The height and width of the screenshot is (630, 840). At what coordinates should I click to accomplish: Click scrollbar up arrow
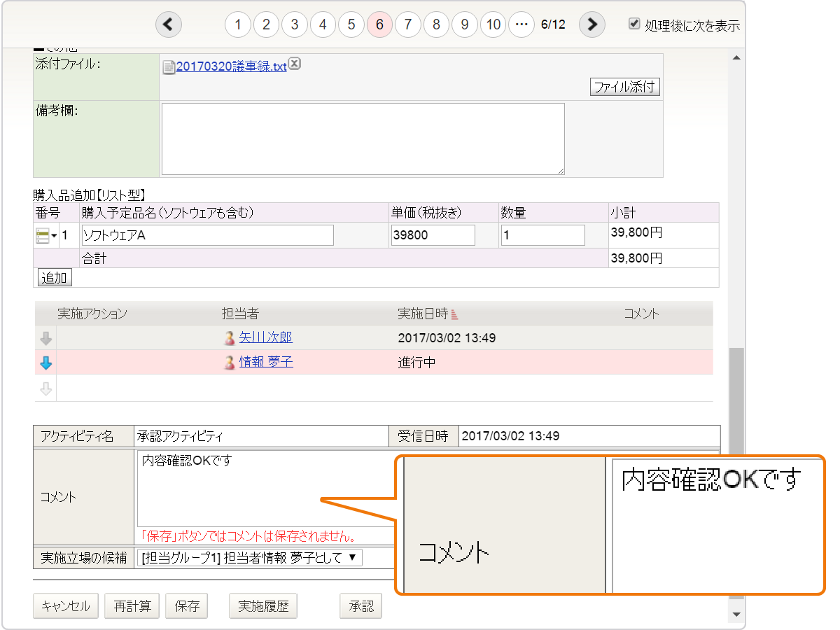pyautogui.click(x=736, y=58)
